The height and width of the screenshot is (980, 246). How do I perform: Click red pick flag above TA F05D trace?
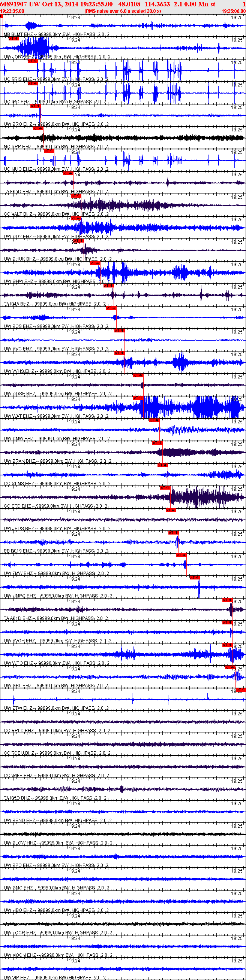(68, 173)
